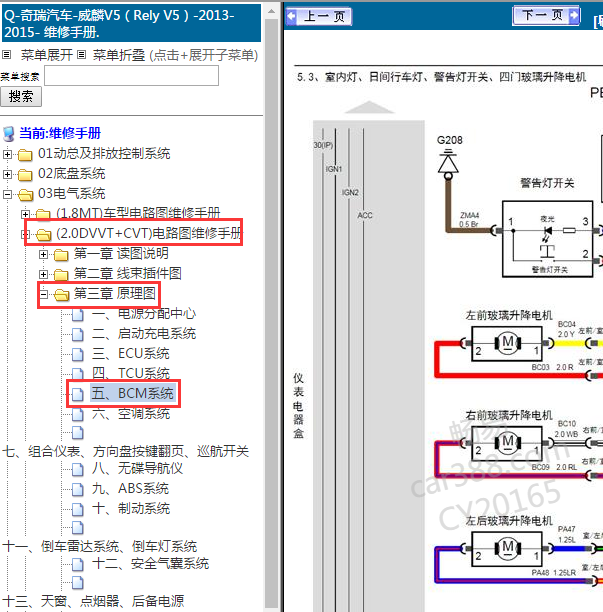Viewport: 603px width, 612px height.
Task: Open 八、无碟导航仪 page
Action: [x=137, y=468]
